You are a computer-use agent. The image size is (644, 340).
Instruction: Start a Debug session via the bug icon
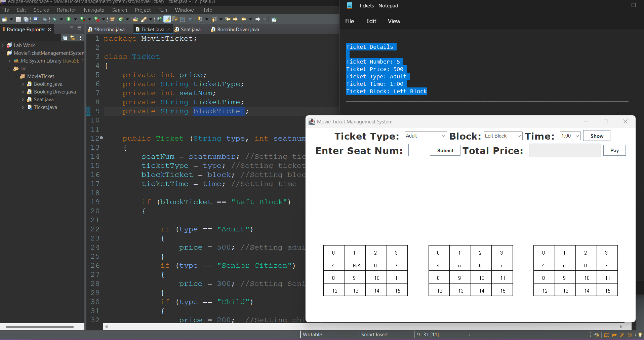(54, 19)
